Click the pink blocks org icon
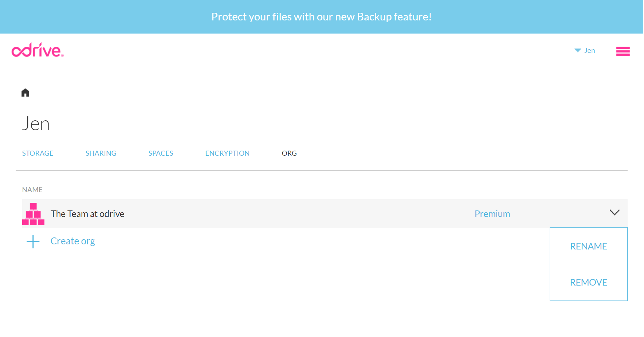The height and width of the screenshot is (337, 644). pos(33,214)
